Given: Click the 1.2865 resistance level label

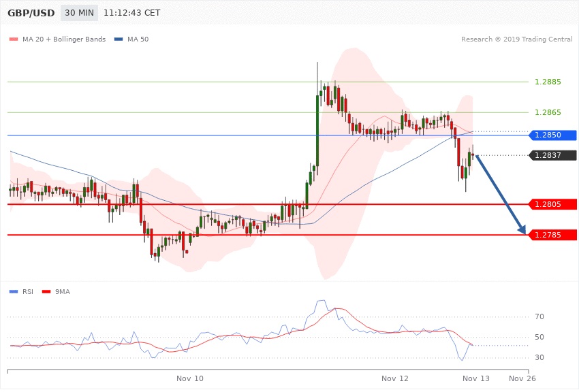Looking at the screenshot, I should [548, 112].
